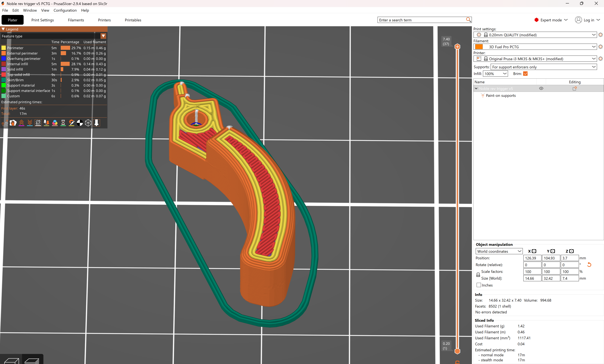Toggle travel moves visibility icon
The width and height of the screenshot is (604, 364).
click(5, 123)
